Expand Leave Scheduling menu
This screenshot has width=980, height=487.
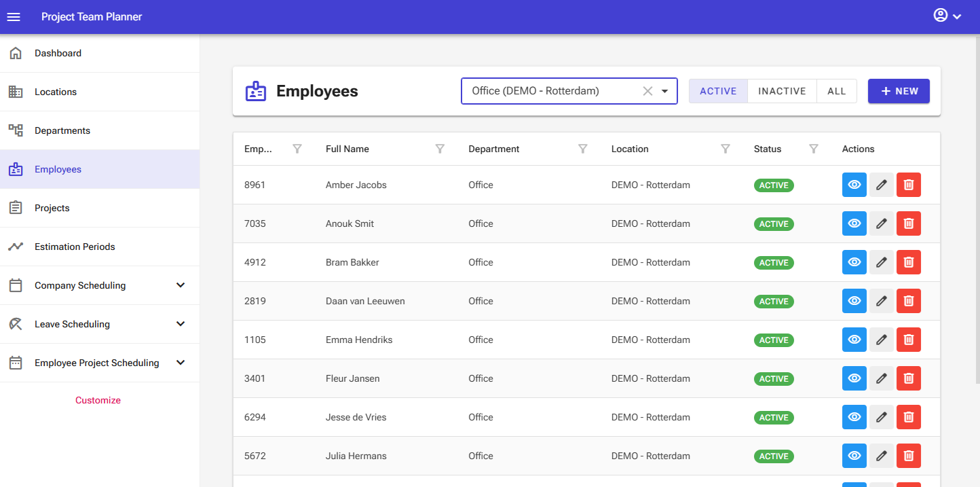coord(181,324)
